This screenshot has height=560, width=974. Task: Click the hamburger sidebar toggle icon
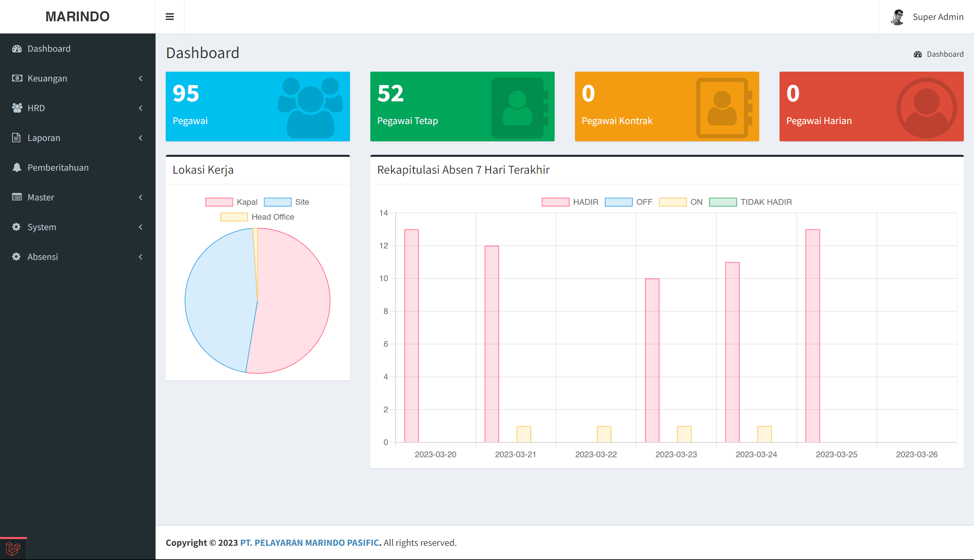[x=170, y=17]
